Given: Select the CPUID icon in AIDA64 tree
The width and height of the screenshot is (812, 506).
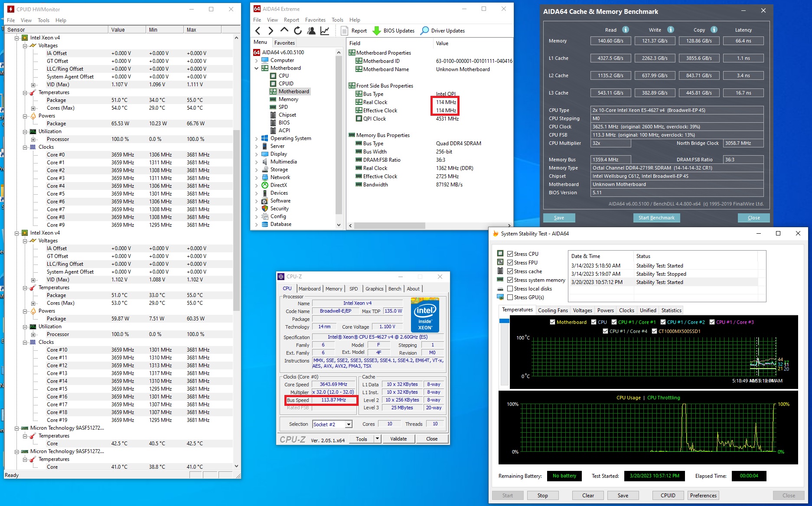Looking at the screenshot, I should 273,84.
